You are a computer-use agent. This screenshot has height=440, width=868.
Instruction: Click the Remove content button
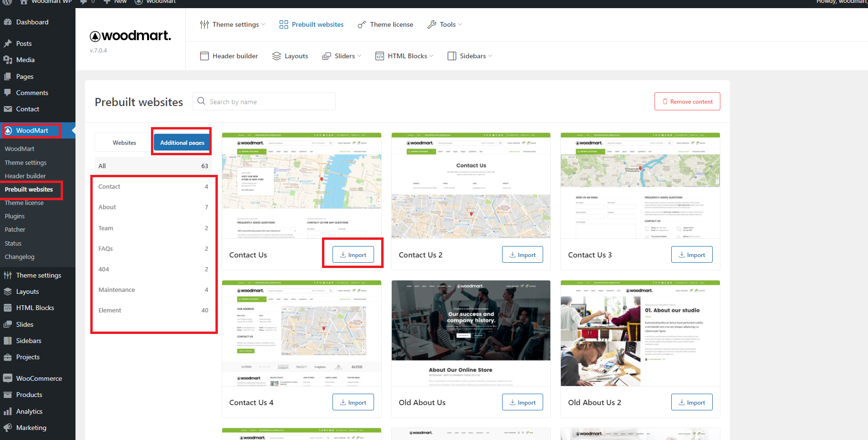[687, 101]
